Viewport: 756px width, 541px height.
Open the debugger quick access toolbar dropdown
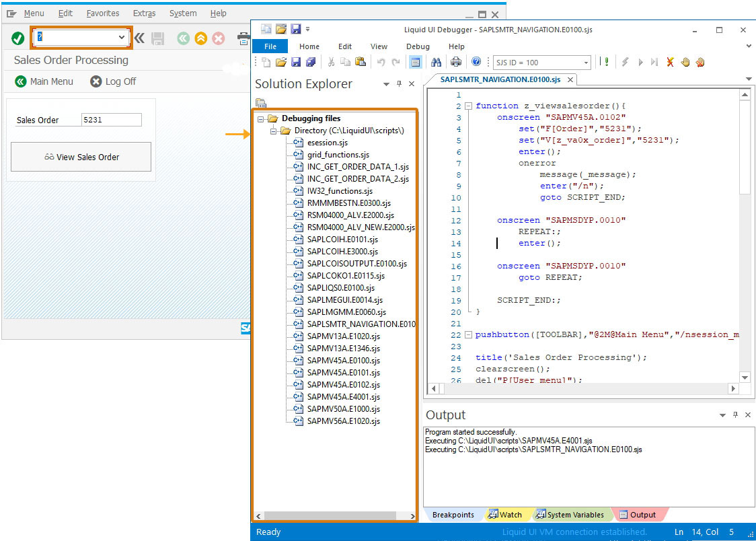pyautogui.click(x=307, y=29)
